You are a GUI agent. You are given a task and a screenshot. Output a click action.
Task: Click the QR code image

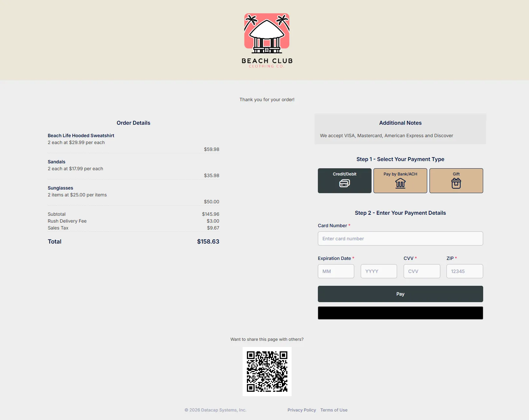267,372
